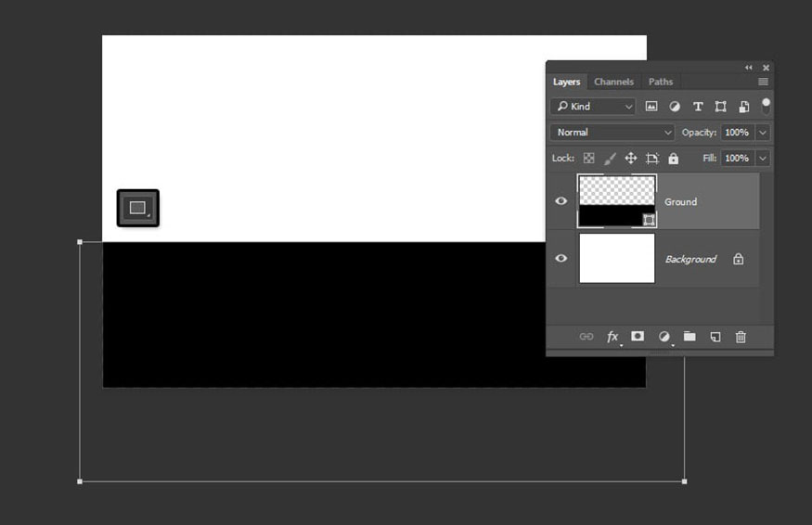Add a layer mask
The image size is (812, 525).
(x=638, y=336)
